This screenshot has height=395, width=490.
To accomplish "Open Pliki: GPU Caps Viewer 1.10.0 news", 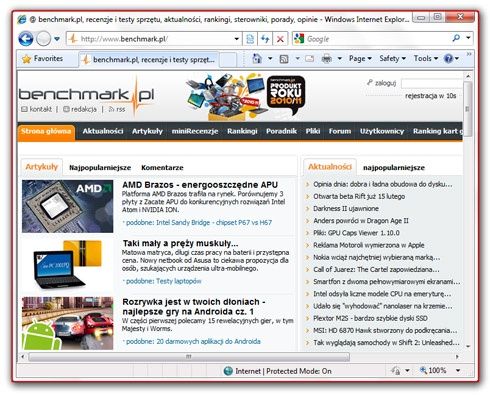I will (x=356, y=233).
